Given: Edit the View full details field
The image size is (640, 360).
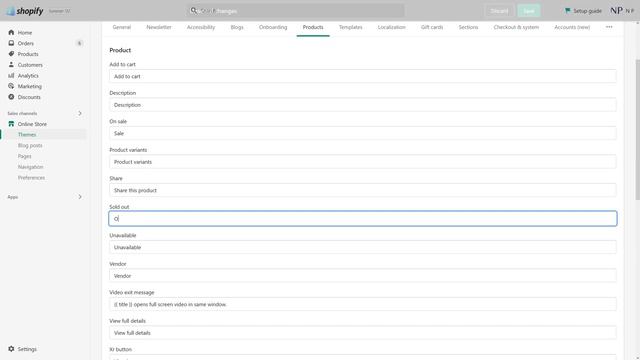Looking at the screenshot, I should pyautogui.click(x=362, y=333).
